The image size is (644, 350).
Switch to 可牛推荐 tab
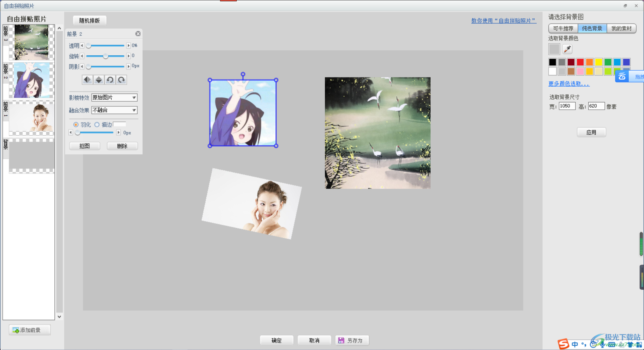(563, 29)
